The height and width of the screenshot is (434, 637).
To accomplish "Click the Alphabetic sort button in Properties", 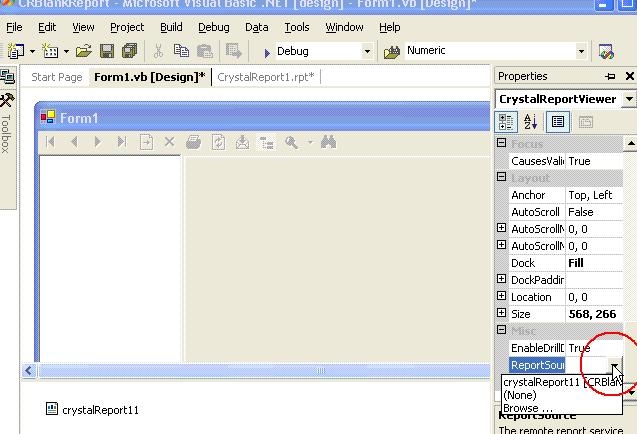I will [x=531, y=122].
